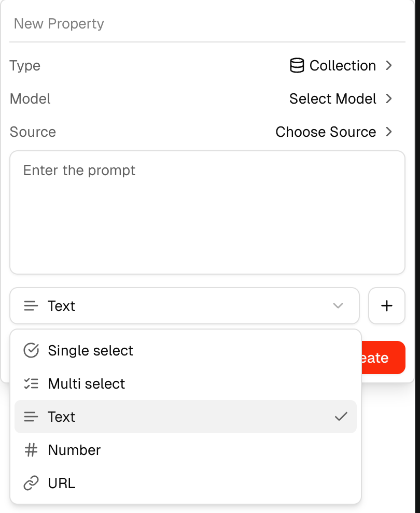The width and height of the screenshot is (420, 513).
Task: Click the lines icon in the Text dropdown field
Action: click(x=31, y=306)
